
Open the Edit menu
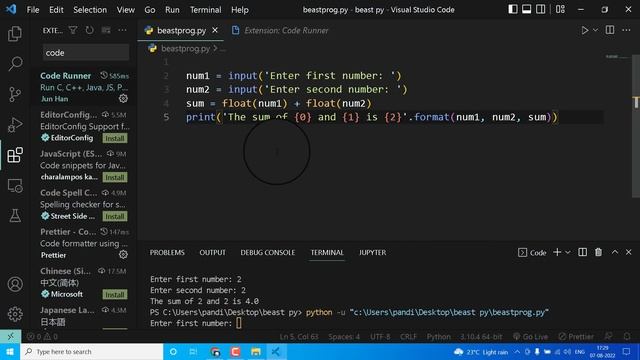(56, 10)
